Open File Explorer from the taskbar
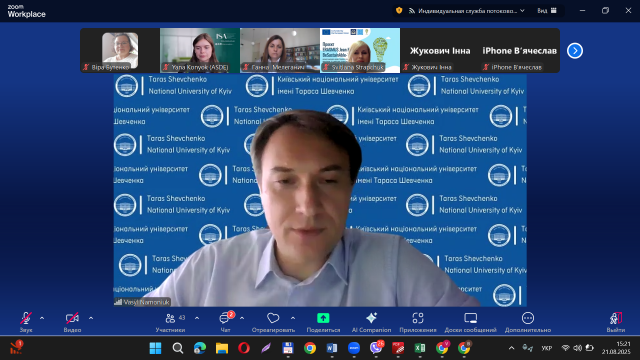Image resolution: width=640 pixels, height=360 pixels. pyautogui.click(x=222, y=348)
